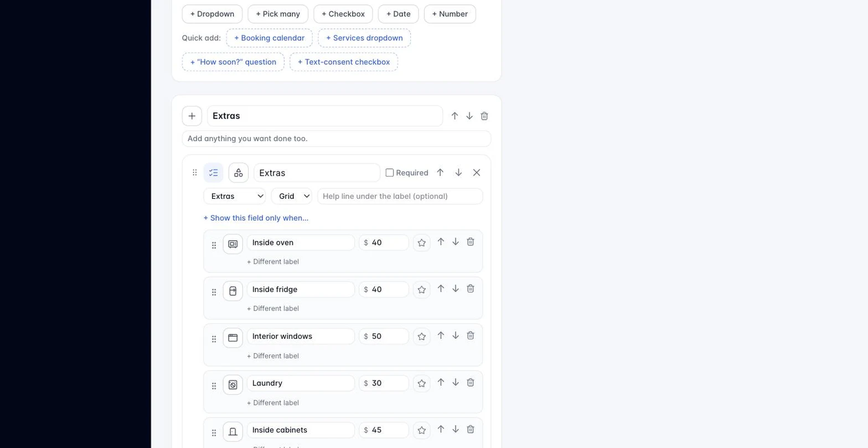This screenshot has width=868, height=448.
Task: Click the help line input
Action: pyautogui.click(x=400, y=196)
